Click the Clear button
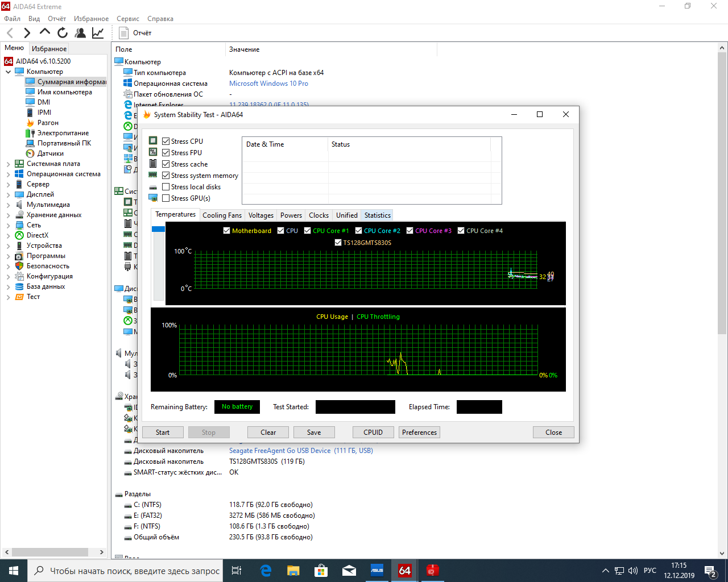728x582 pixels. pyautogui.click(x=268, y=433)
